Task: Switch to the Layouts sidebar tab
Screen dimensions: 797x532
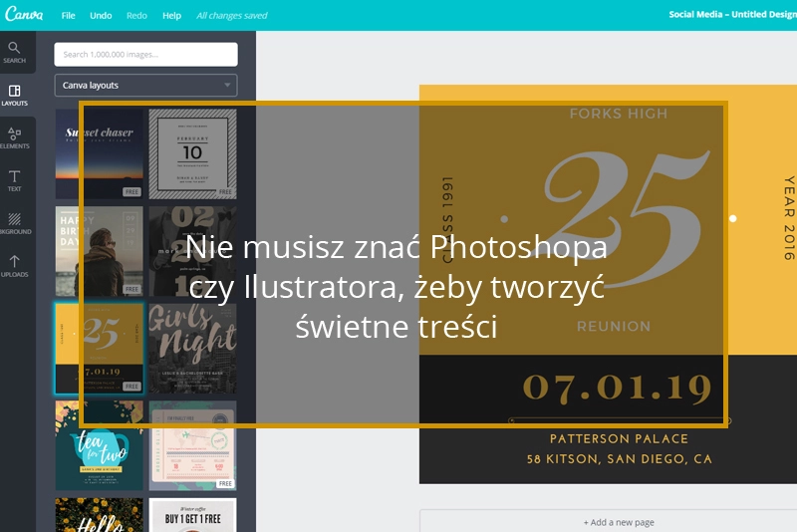Action: click(14, 95)
